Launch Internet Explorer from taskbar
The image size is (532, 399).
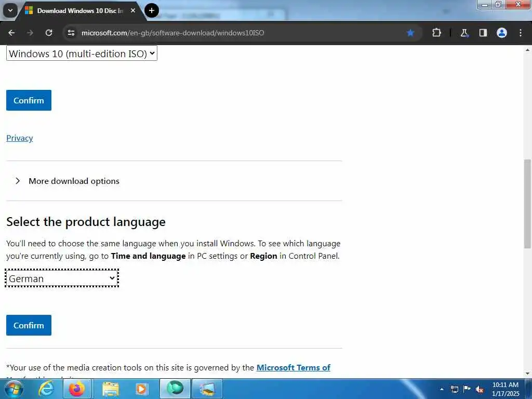point(46,389)
